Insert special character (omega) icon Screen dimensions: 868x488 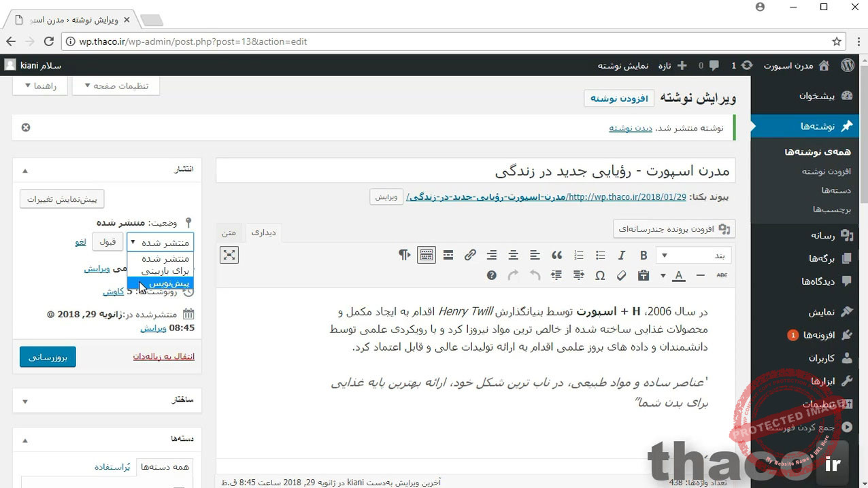coord(600,275)
